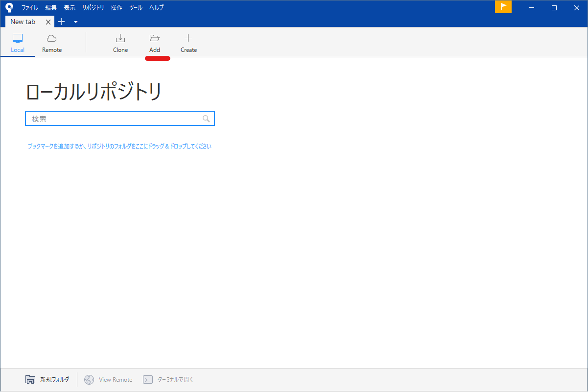The image size is (588, 392).
Task: Focus the 検索 repository search field
Action: (x=120, y=119)
